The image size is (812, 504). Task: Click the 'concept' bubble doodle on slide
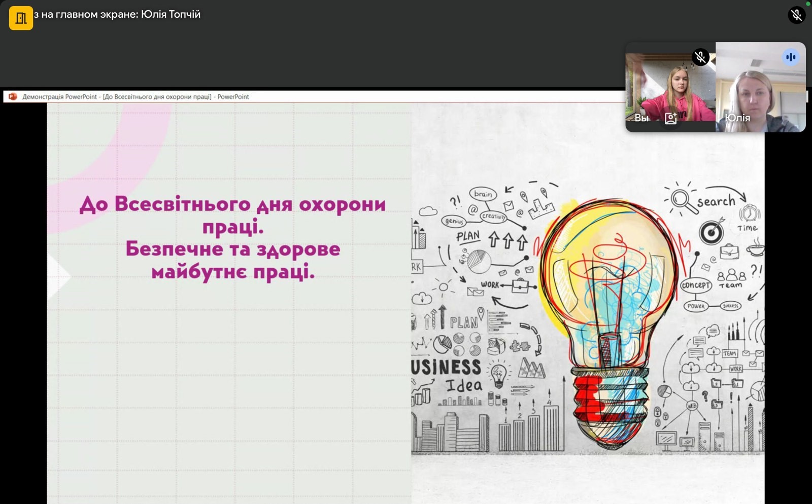(695, 285)
